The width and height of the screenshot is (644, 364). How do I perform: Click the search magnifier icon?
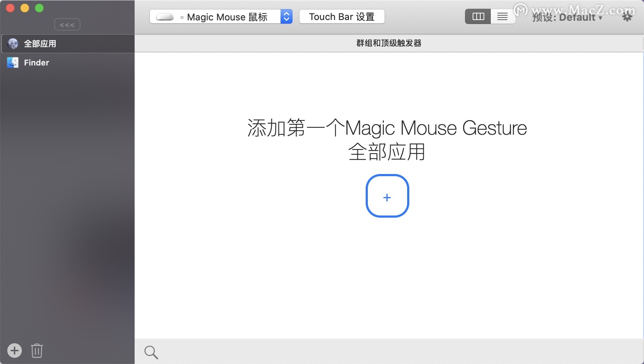[x=151, y=352]
